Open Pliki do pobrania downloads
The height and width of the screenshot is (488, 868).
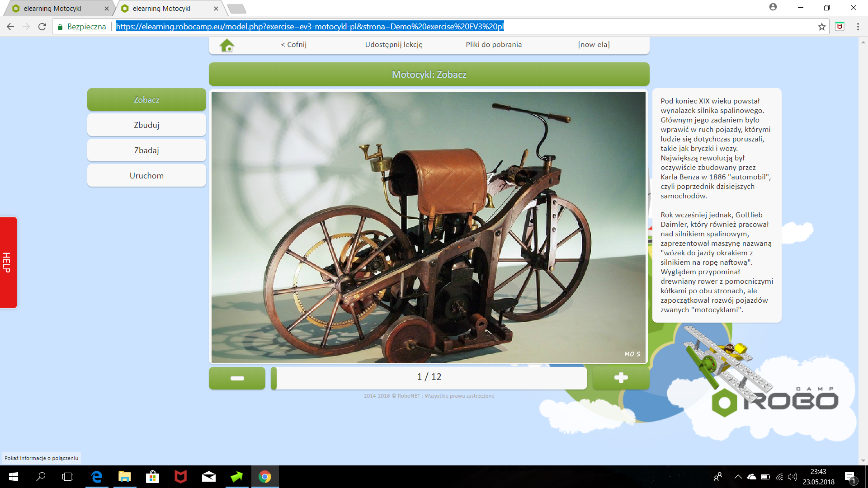(x=494, y=44)
